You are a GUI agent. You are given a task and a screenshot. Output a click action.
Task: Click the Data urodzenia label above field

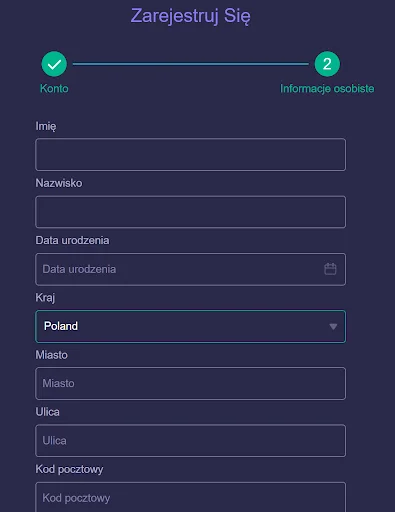tap(72, 240)
